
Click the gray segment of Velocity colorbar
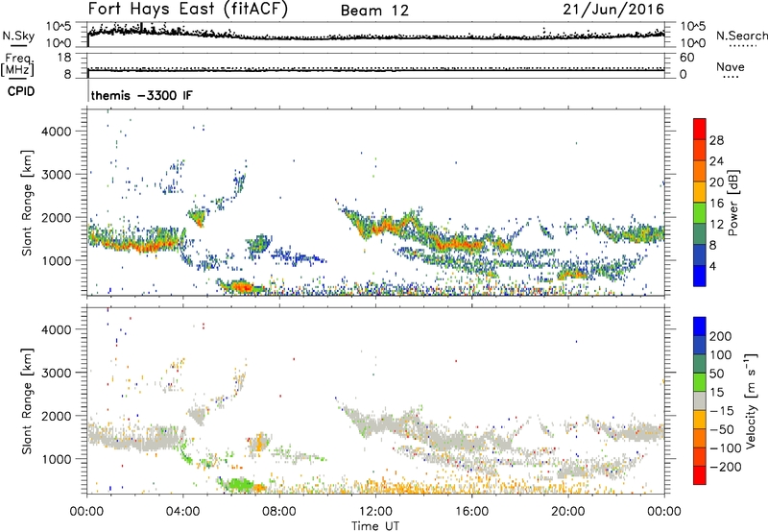700,400
